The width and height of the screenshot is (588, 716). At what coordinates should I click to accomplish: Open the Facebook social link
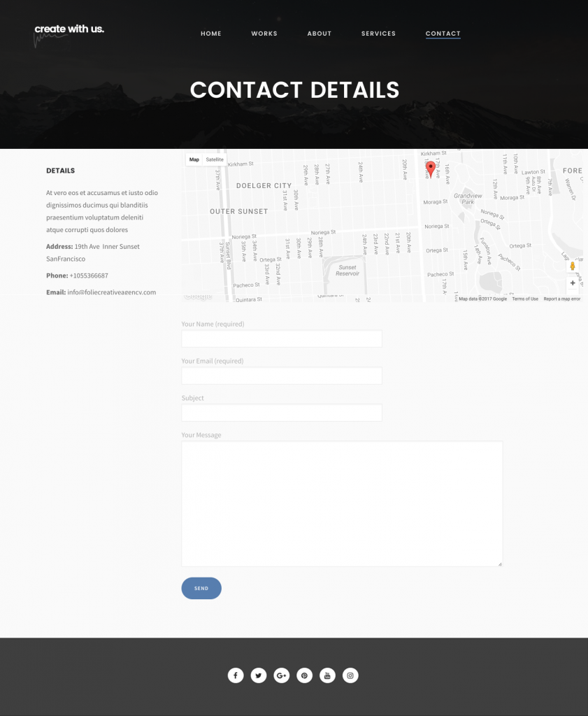point(236,675)
